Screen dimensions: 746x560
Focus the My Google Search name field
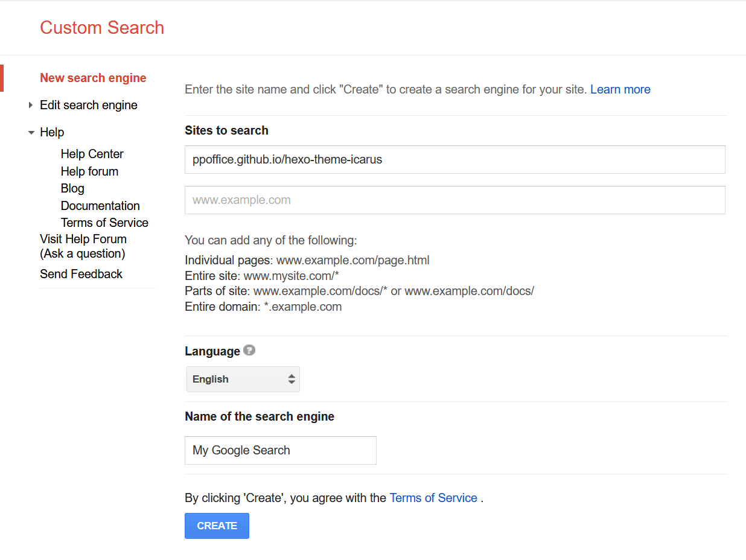(x=280, y=450)
